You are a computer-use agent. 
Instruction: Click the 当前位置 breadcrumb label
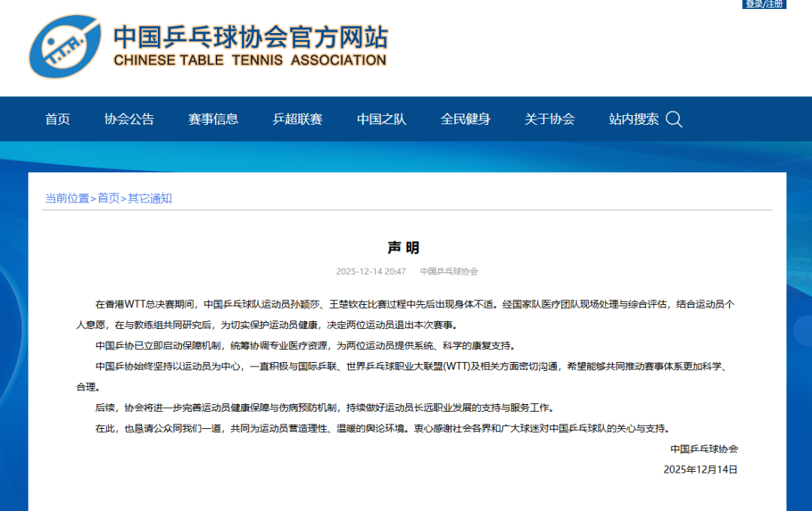(67, 198)
